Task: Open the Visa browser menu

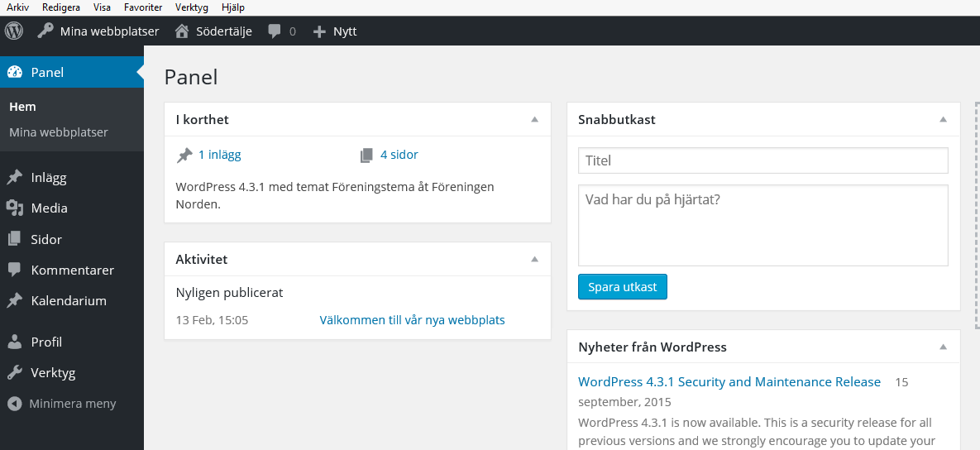Action: point(101,7)
